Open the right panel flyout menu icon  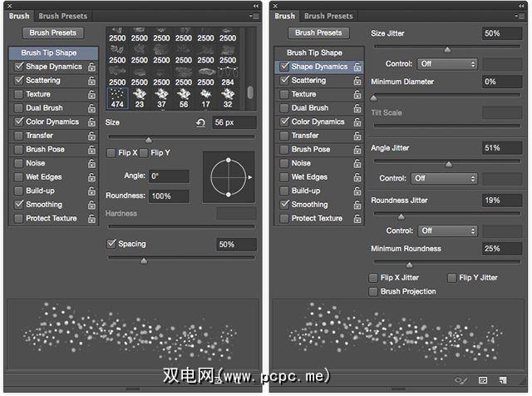520,16
